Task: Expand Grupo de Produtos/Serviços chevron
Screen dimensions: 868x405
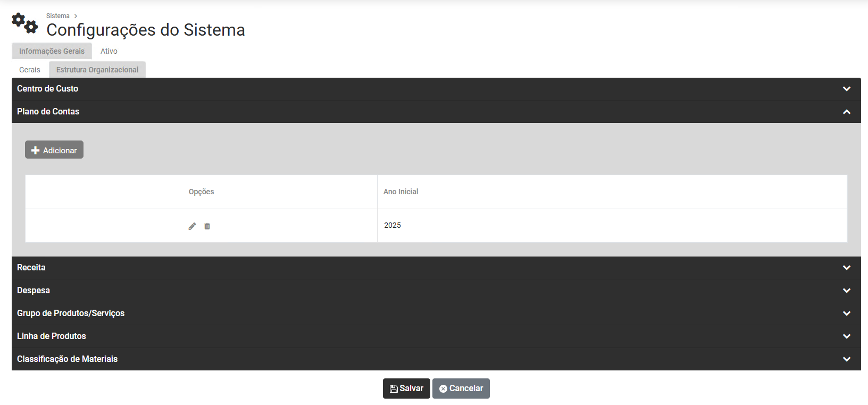Action: [847, 313]
